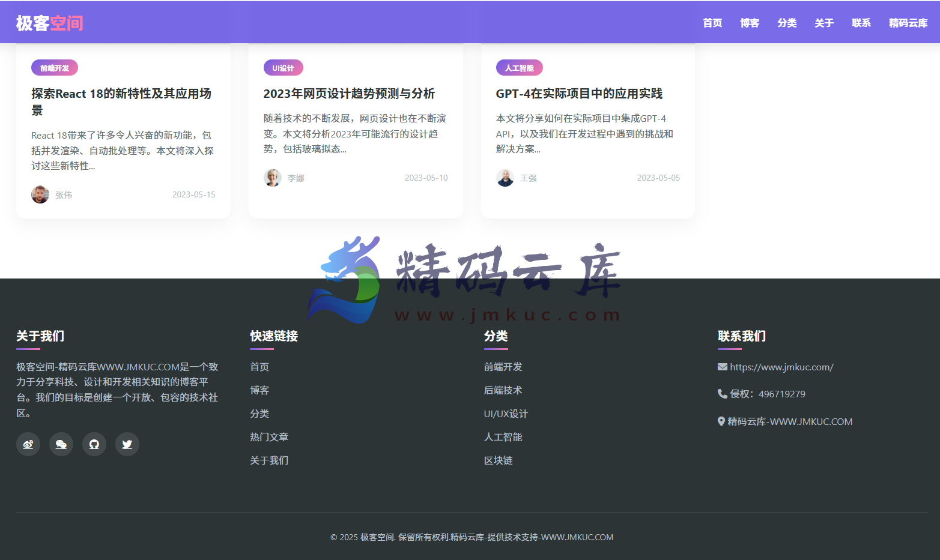Open footer quick link 热门文章
Viewport: 940px width, 560px height.
[x=269, y=437]
